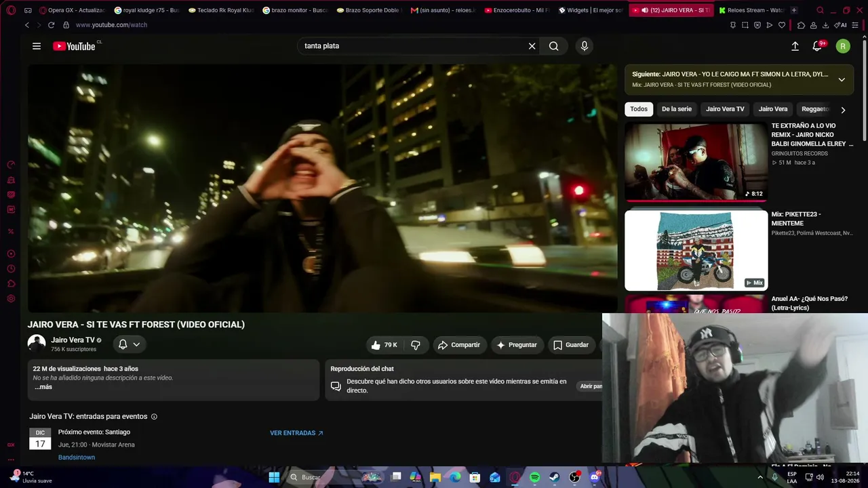The height and width of the screenshot is (488, 868).
Task: Play the Jairo Vera video in the player
Action: [322, 188]
